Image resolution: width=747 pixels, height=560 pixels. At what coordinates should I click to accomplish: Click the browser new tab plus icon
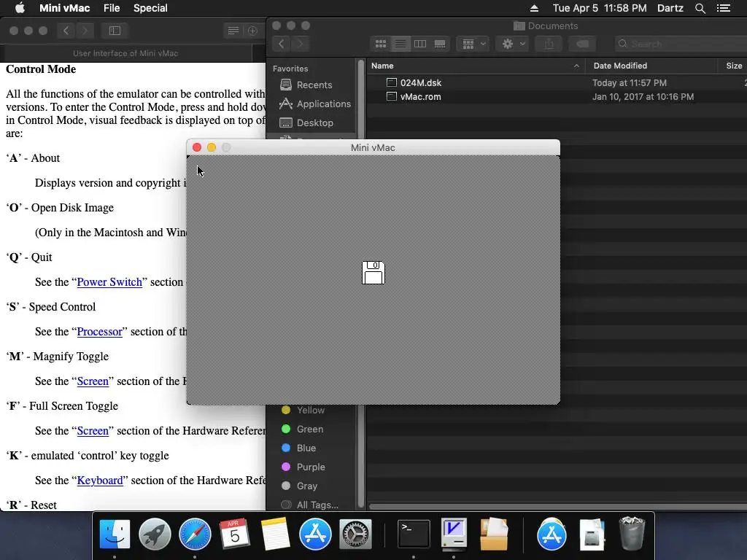point(252,31)
